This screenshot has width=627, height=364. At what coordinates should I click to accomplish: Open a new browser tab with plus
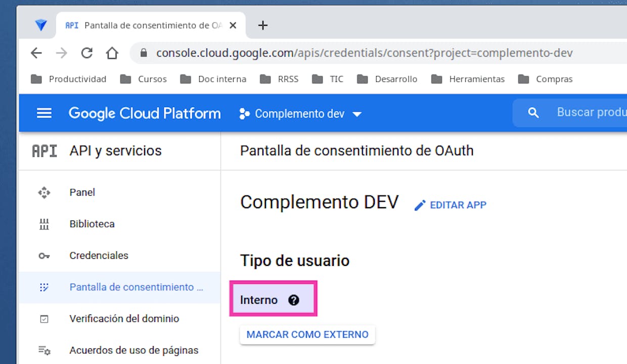[263, 25]
